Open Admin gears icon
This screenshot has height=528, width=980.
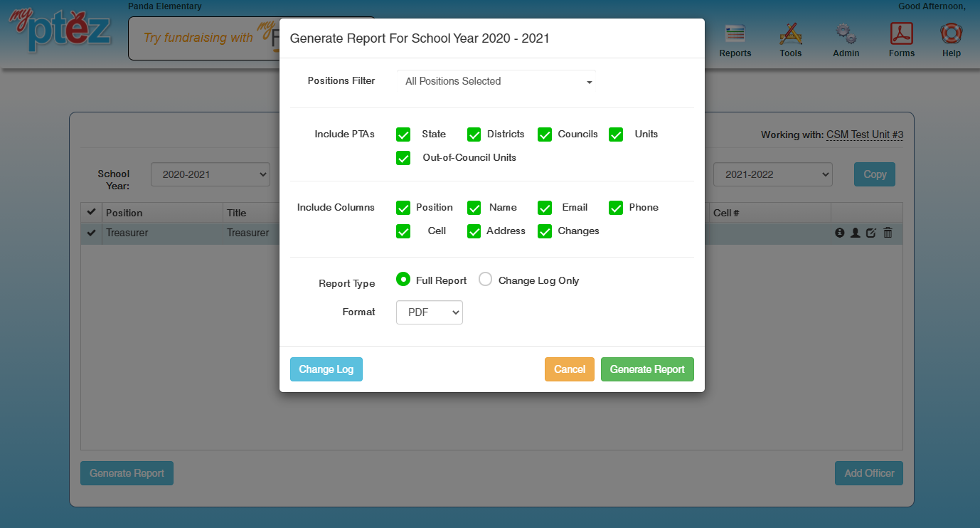(846, 34)
